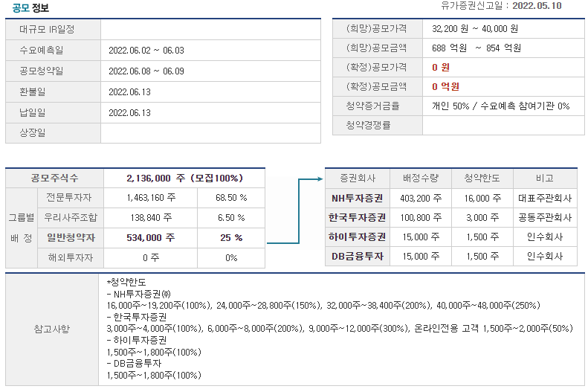Click the 공모청약일 label cell

[x=54, y=71]
